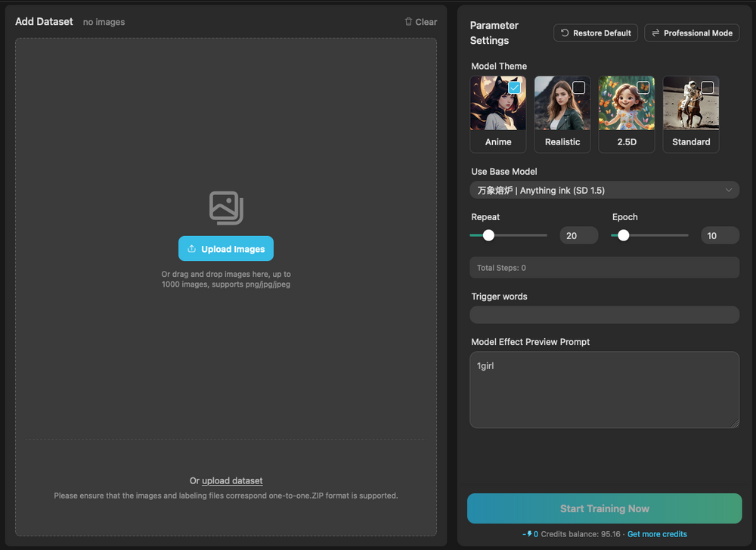Open the upload dataset link

[x=232, y=481]
